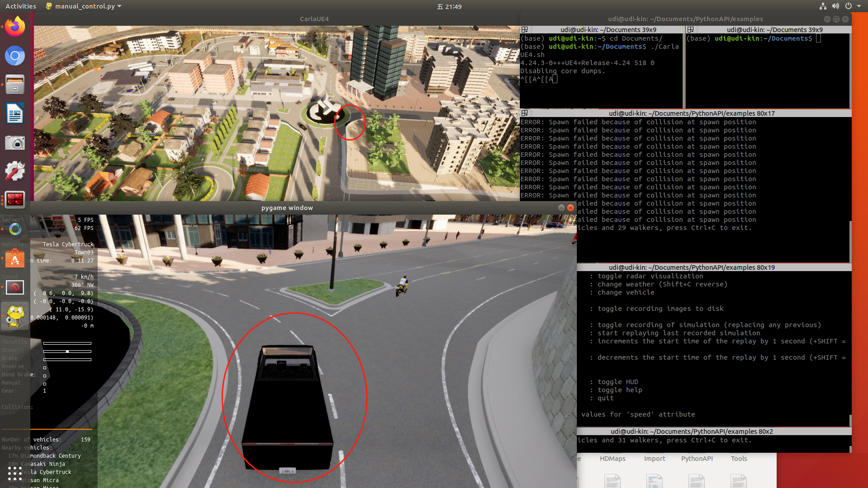Screen dimensions: 868x488
Task: Click the volume speaker icon in top bar
Action: (x=835, y=6)
